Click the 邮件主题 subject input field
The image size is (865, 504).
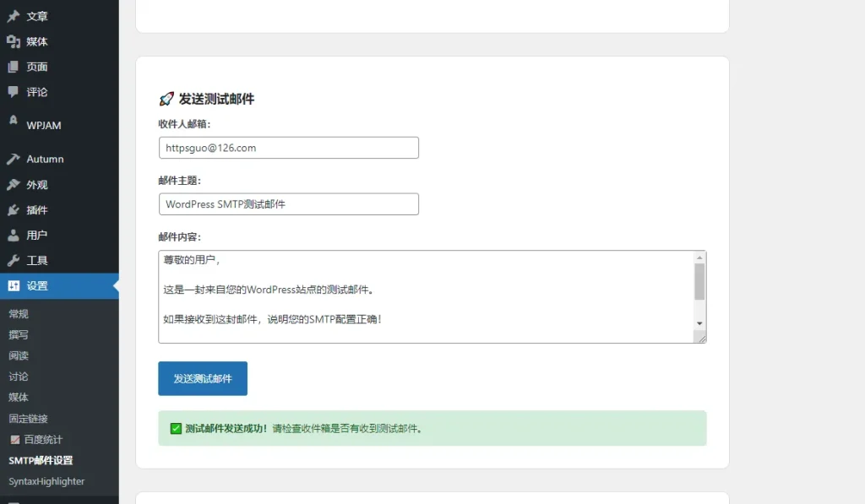click(x=288, y=204)
